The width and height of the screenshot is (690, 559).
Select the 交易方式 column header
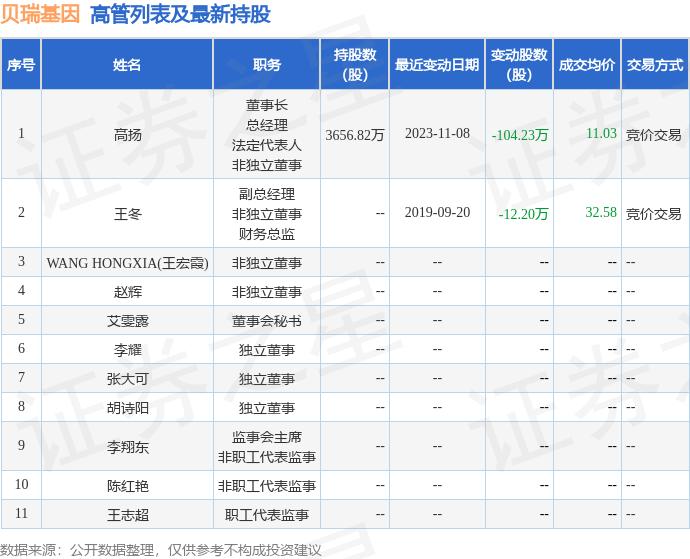(655, 65)
